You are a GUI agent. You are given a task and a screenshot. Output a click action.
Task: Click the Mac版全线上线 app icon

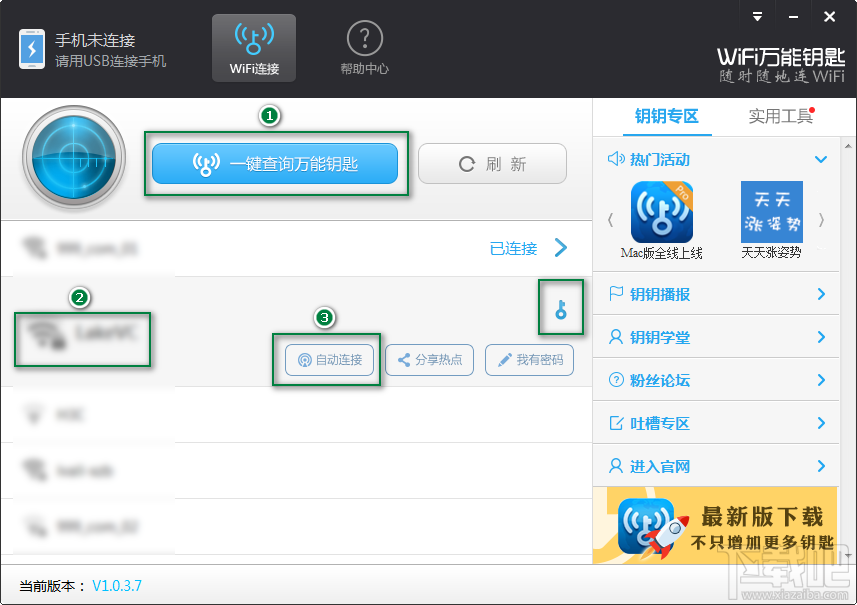click(663, 212)
